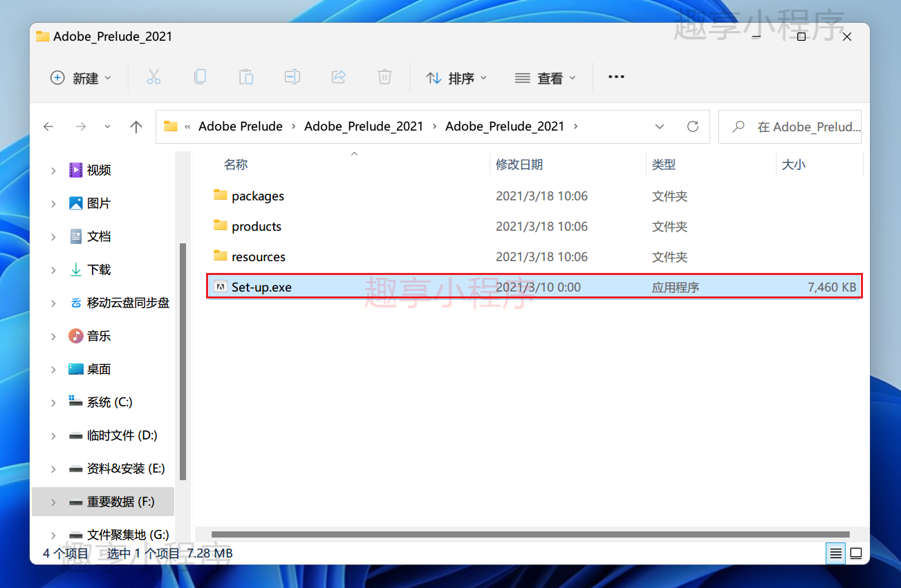The width and height of the screenshot is (901, 588).
Task: Click the 应用程序 type cell
Action: [x=676, y=287]
